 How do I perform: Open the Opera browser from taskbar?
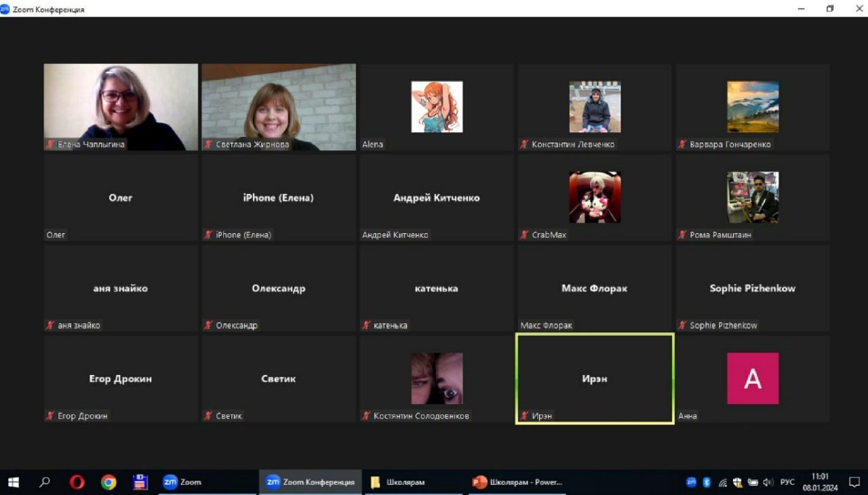[x=77, y=482]
